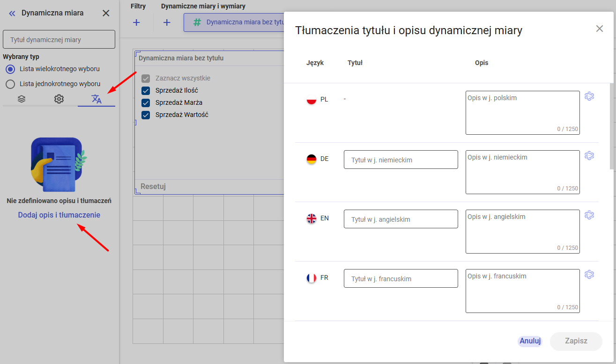Image resolution: width=616 pixels, height=364 pixels.
Task: Select Lista jednokrotnego wyboru radio option
Action: pos(10,84)
